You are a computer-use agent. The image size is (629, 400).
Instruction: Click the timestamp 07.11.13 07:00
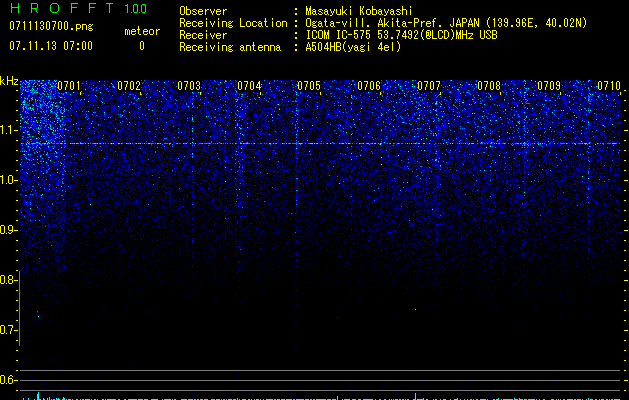point(51,46)
